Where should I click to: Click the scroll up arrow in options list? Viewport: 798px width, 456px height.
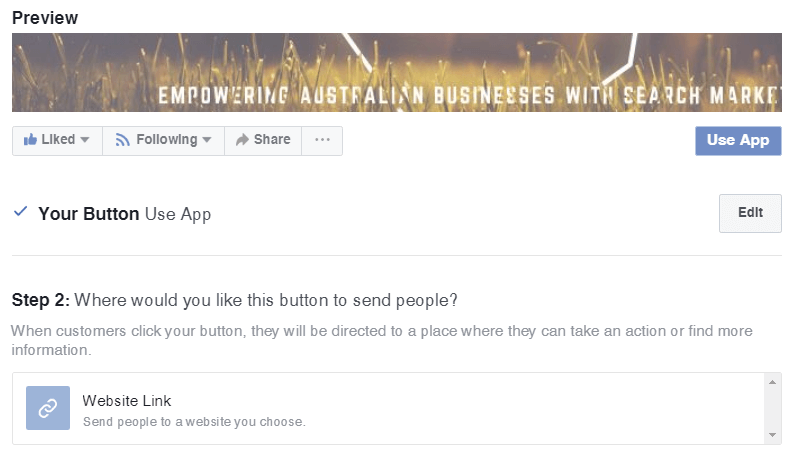pos(773,382)
